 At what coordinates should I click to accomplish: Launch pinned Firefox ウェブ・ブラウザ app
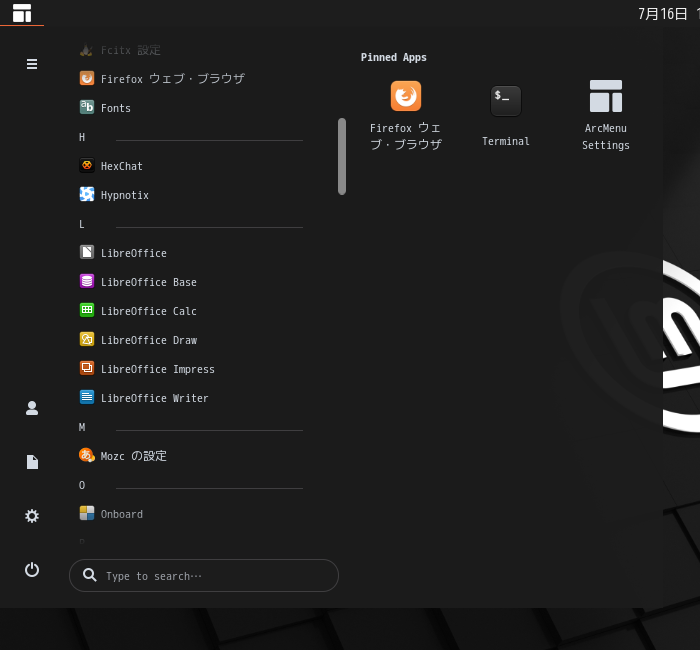click(405, 116)
